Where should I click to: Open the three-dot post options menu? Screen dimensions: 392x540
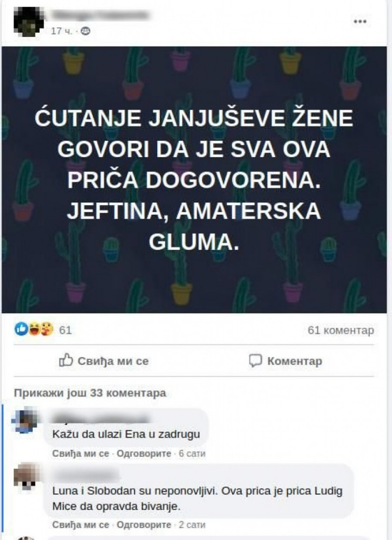coord(360,21)
